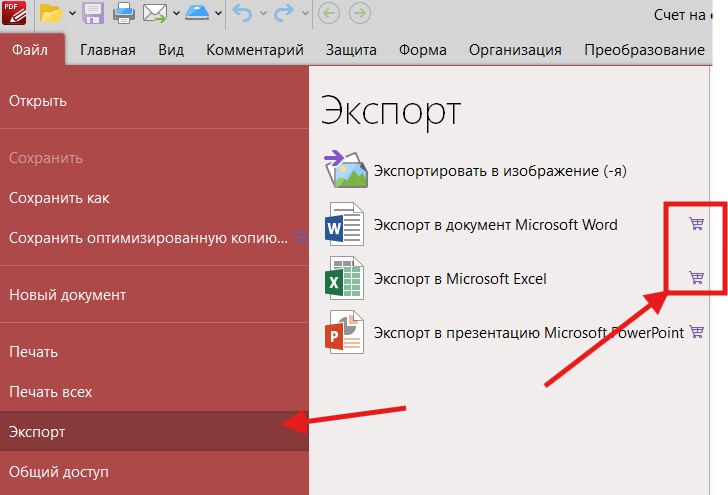Image resolution: width=728 pixels, height=495 pixels.
Task: Click the open folder icon in toolbar
Action: coord(51,14)
